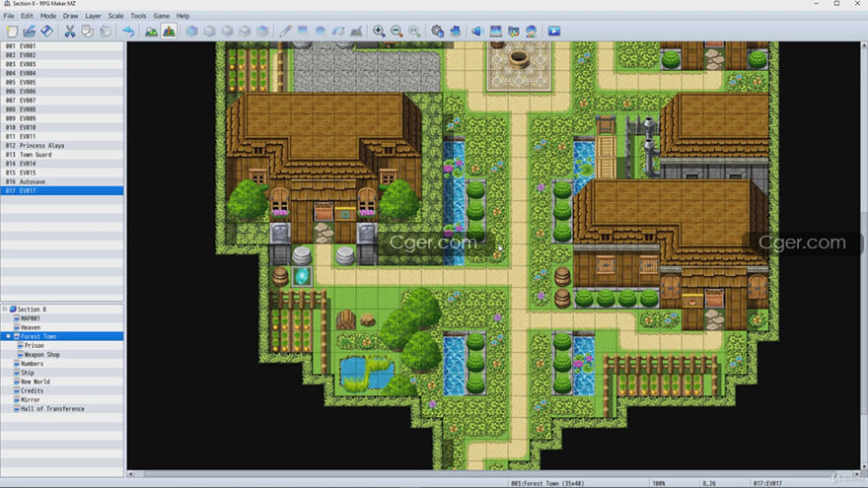This screenshot has height=488, width=868.
Task: Save the project with toolbar icon
Action: pyautogui.click(x=47, y=31)
